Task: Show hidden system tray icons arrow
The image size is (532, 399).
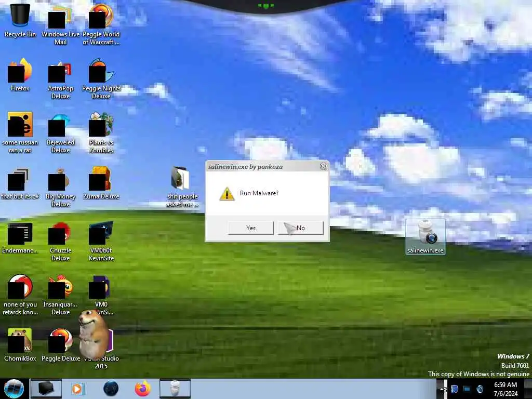Action: click(x=442, y=389)
